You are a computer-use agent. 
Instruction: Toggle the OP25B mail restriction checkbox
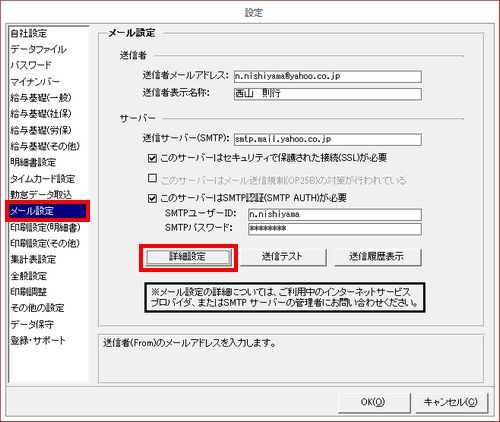click(152, 178)
